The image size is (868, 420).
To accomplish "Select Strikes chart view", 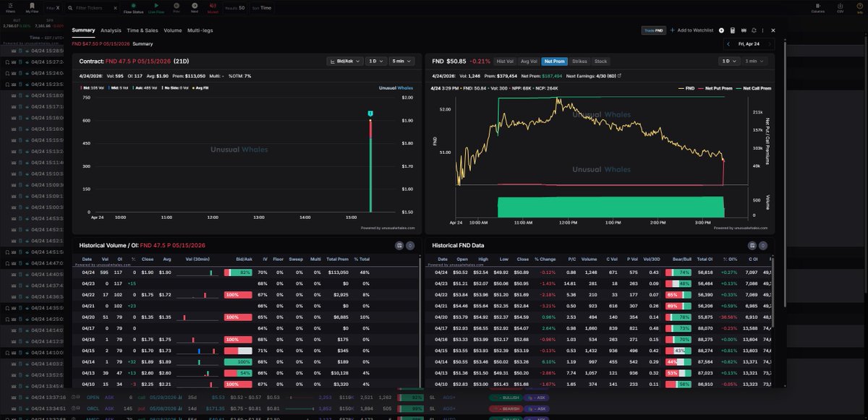I will coord(580,61).
